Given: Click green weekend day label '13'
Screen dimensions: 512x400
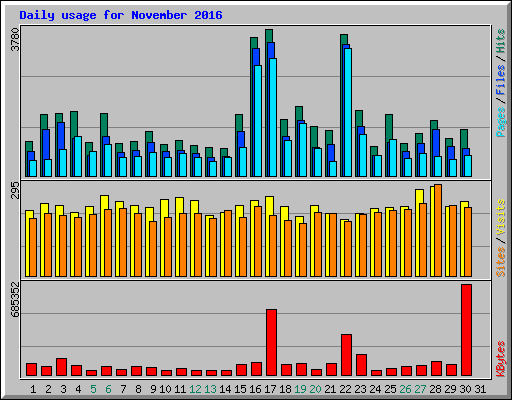Looking at the screenshot, I should pyautogui.click(x=210, y=389).
